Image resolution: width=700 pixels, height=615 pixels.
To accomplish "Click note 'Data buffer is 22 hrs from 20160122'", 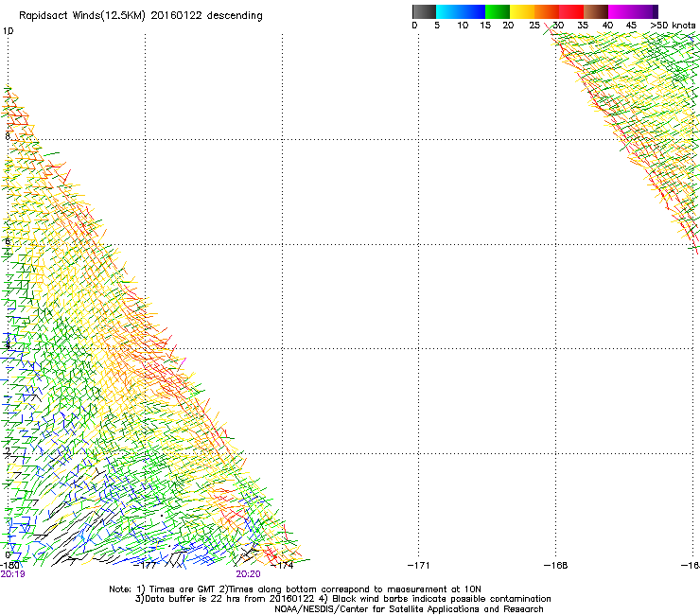I will point(230,599).
